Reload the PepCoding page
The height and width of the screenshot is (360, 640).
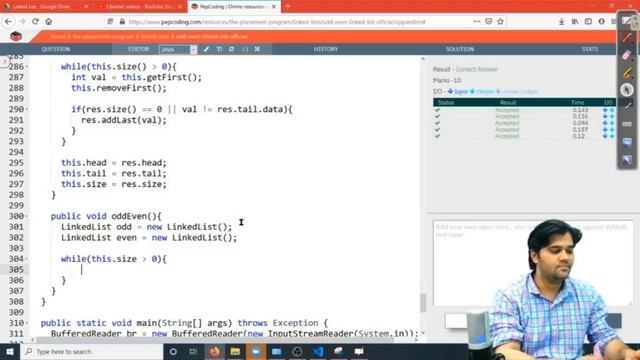(x=36, y=22)
